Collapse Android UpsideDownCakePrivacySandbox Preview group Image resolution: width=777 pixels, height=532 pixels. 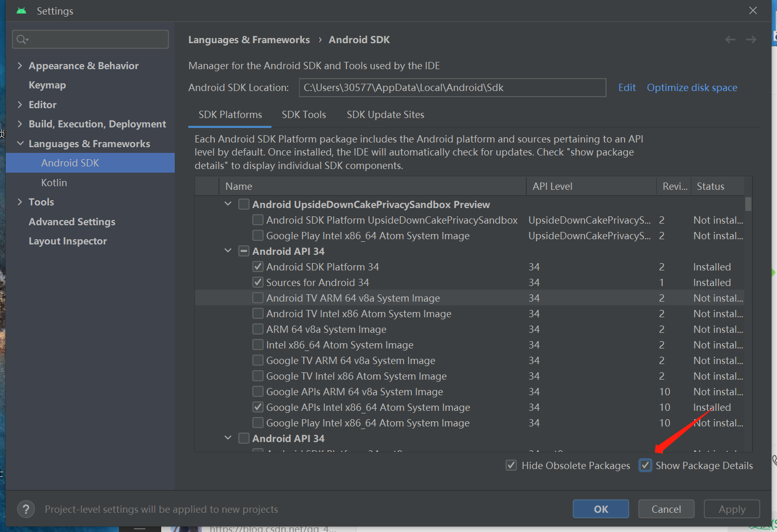coord(228,204)
